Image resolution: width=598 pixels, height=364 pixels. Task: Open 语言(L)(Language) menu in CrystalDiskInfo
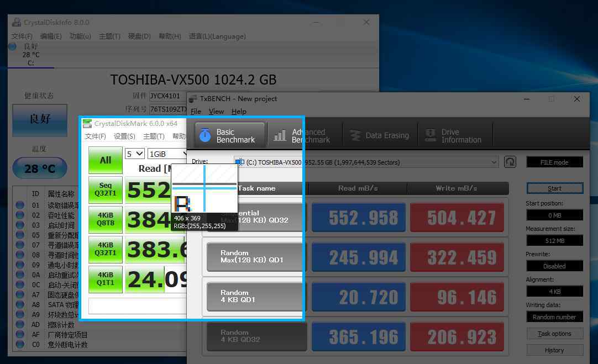(x=217, y=36)
